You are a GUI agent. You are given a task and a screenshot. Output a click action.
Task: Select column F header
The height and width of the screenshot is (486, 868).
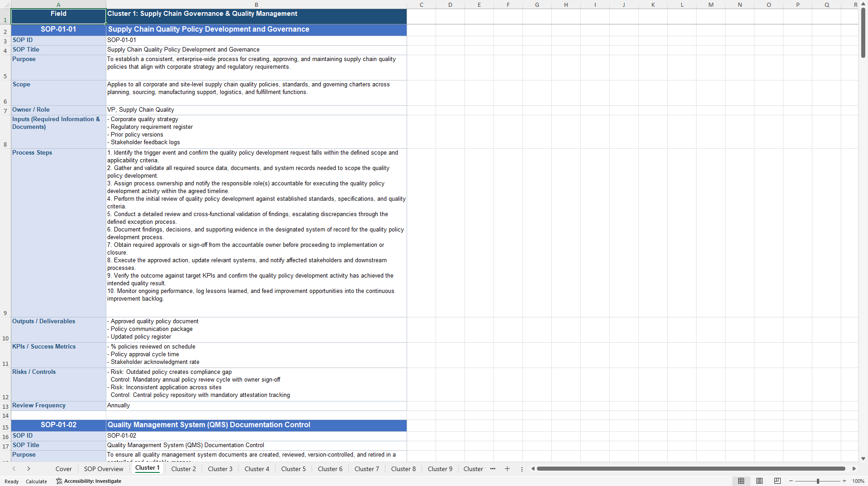coord(508,5)
